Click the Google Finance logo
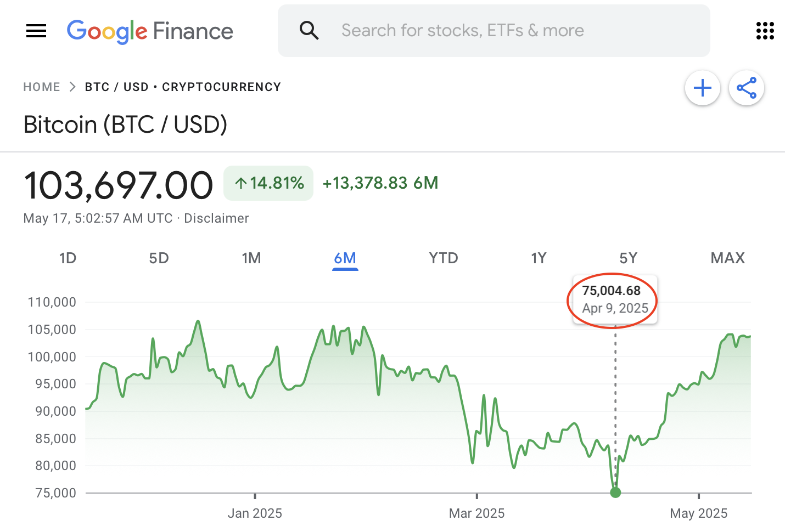The image size is (785, 532). click(x=150, y=31)
